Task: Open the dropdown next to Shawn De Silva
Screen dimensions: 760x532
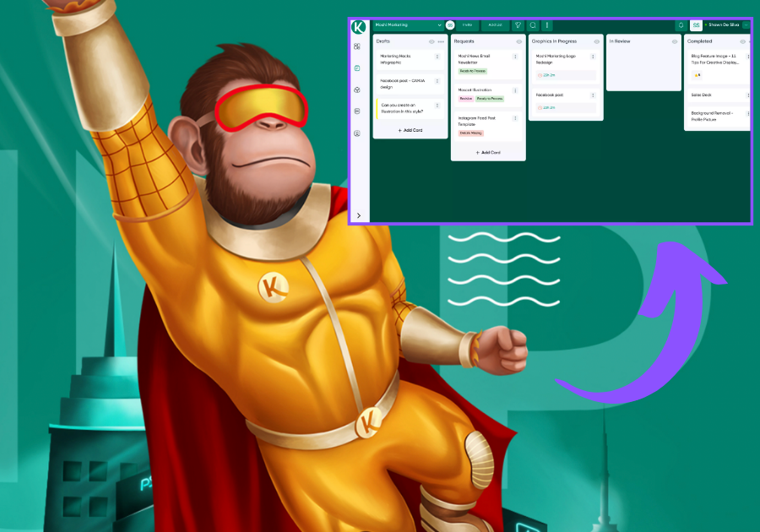Action: 746,25
